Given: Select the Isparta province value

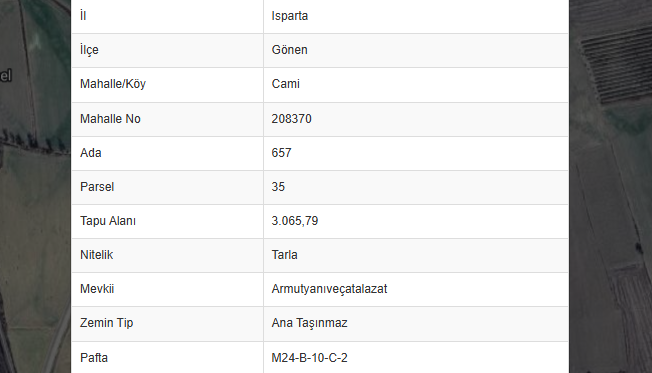Looking at the screenshot, I should [289, 16].
